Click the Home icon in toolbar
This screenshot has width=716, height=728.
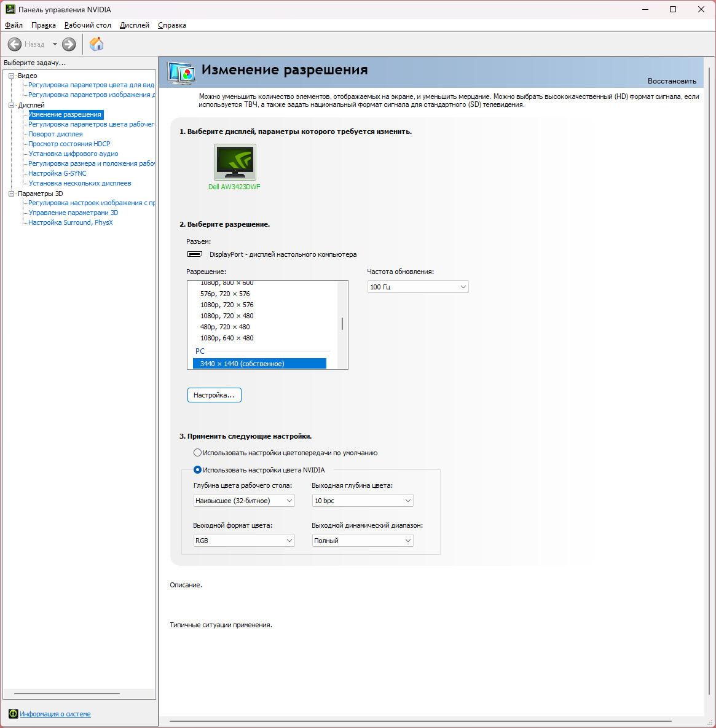(x=96, y=44)
